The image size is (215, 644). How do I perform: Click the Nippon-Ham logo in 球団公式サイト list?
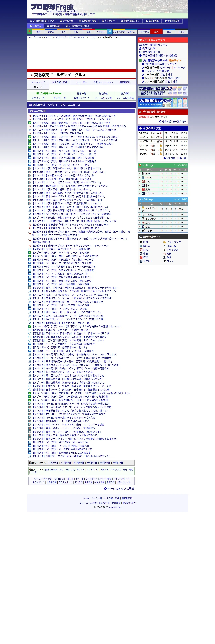pyautogui.click(x=164, y=246)
